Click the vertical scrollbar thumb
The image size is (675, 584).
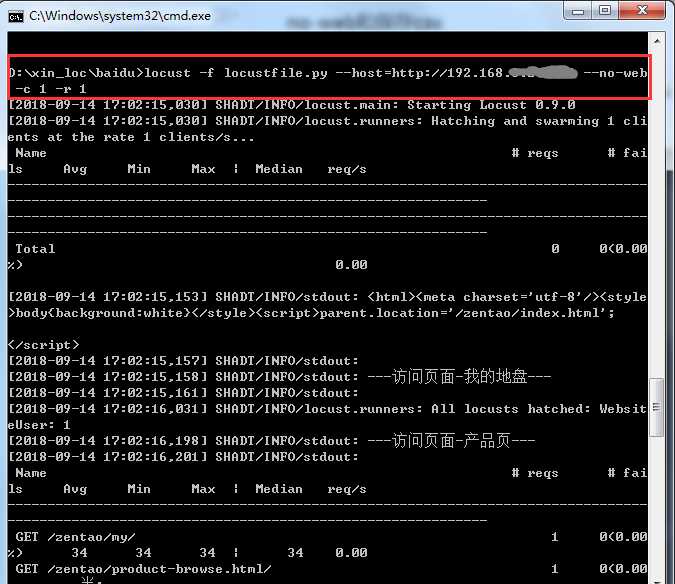[657, 408]
